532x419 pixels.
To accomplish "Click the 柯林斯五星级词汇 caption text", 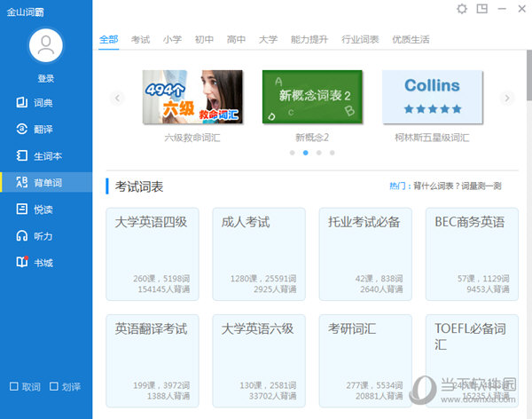I will (432, 138).
